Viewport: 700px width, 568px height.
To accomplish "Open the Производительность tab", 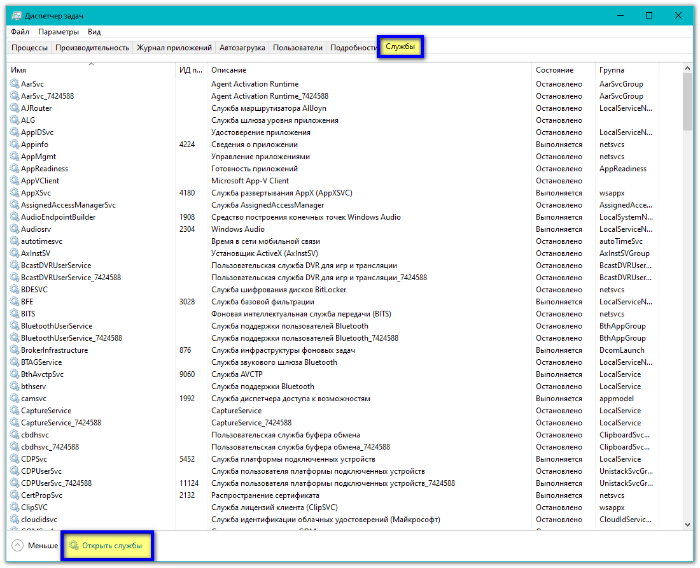I will click(93, 47).
